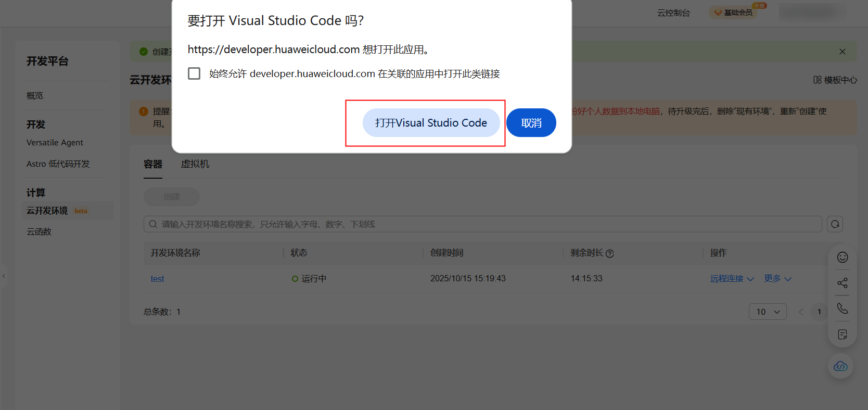
Task: Click the share icon in floating toolbar
Action: point(843,283)
